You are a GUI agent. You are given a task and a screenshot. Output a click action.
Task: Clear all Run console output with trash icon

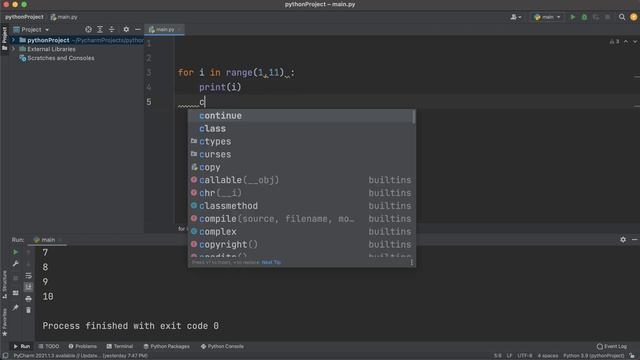click(28, 310)
